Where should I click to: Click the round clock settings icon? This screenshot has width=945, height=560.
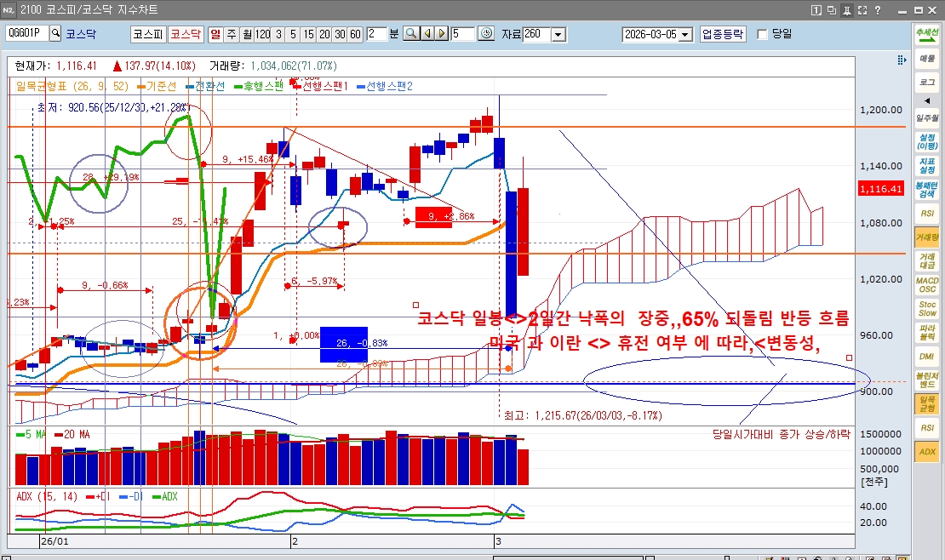click(486, 34)
